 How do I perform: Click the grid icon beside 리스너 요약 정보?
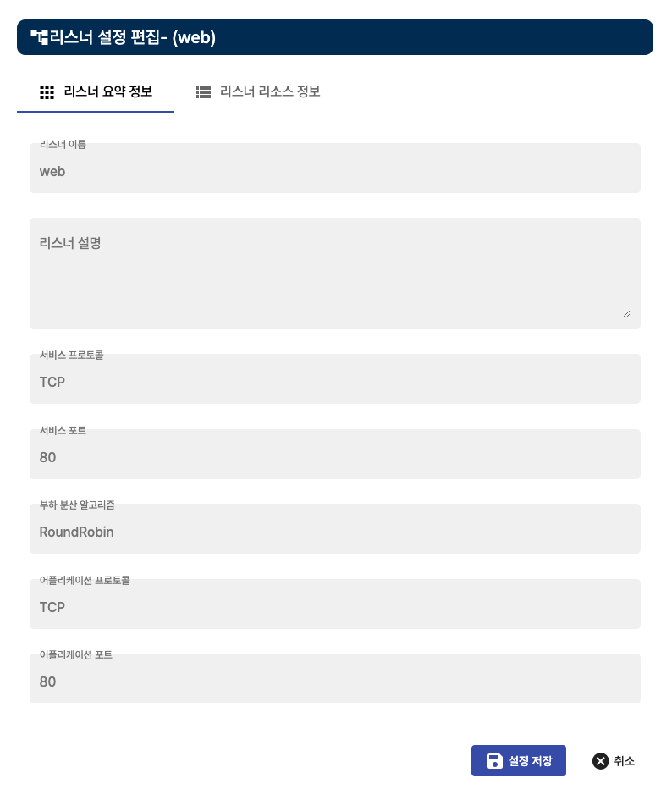coord(47,92)
